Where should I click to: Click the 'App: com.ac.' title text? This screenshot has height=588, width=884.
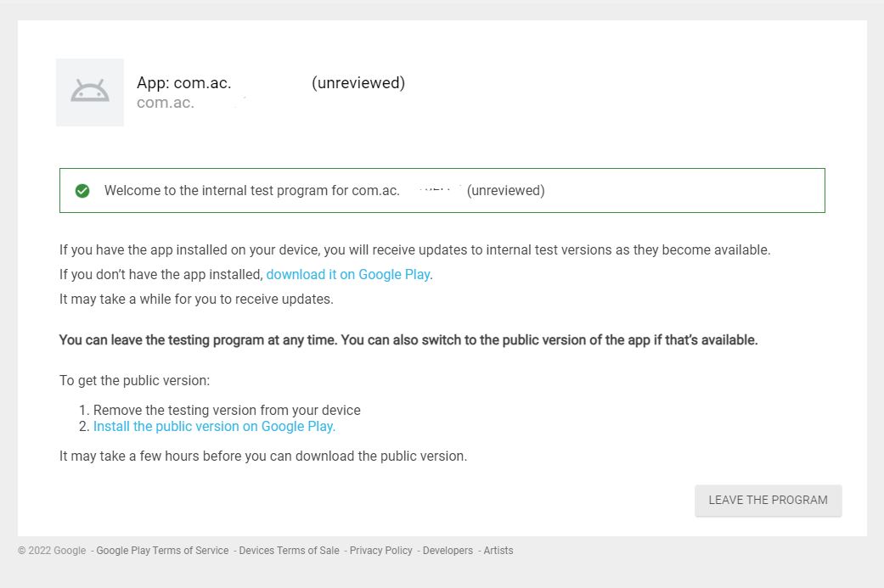[x=183, y=83]
